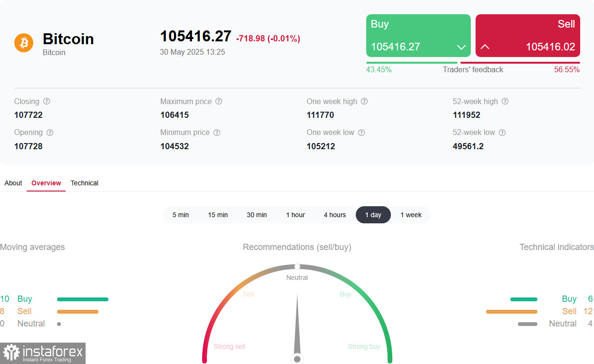Choose the 30 min timeframe

coord(257,215)
